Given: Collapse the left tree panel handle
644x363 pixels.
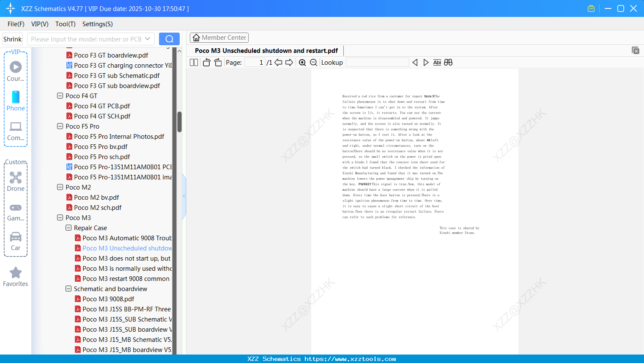Looking at the screenshot, I should (184, 196).
